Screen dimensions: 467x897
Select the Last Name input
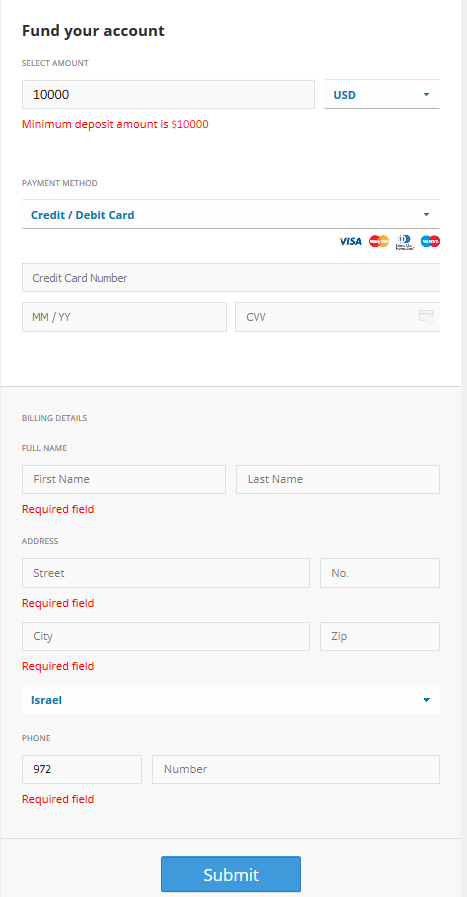338,479
